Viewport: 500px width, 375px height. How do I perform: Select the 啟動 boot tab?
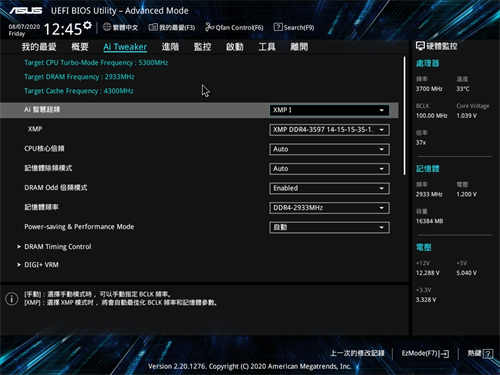pyautogui.click(x=235, y=47)
